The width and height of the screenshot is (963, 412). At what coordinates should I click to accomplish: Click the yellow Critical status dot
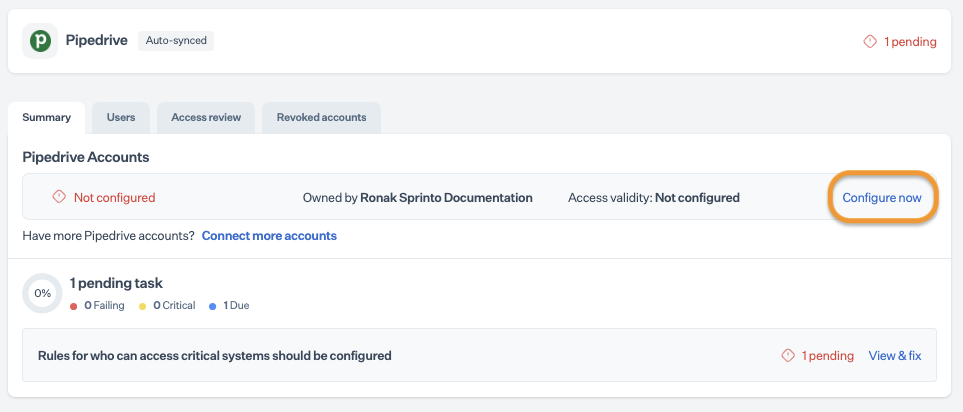point(143,306)
